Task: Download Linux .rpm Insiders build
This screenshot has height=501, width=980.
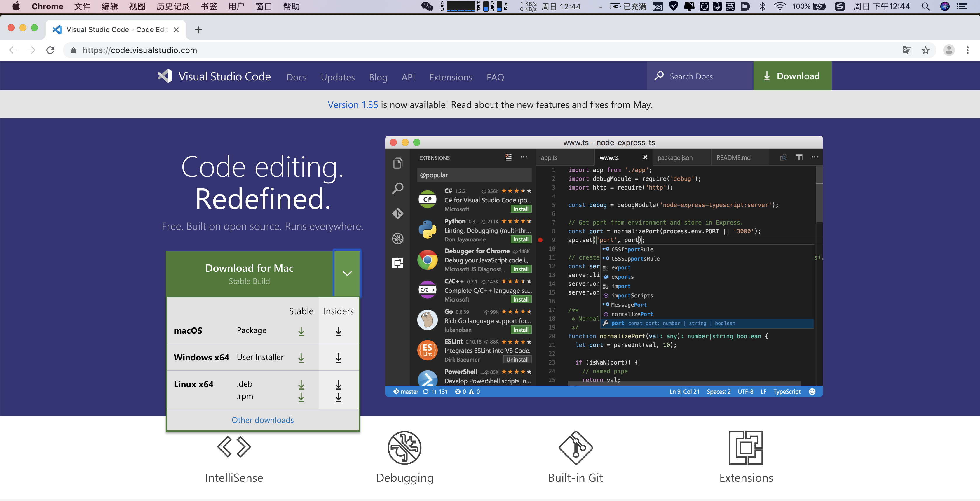Action: (x=338, y=397)
